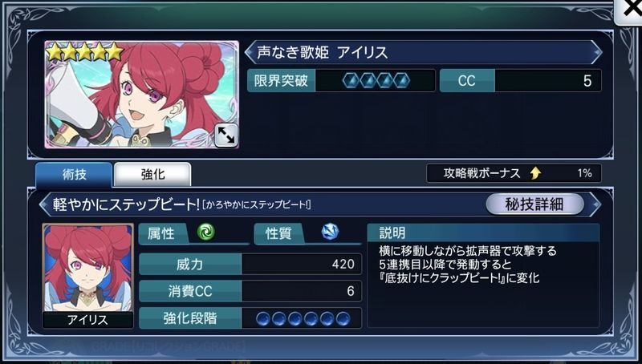
Task: Click the アイリス character portrait thumbnail
Action: point(87,276)
